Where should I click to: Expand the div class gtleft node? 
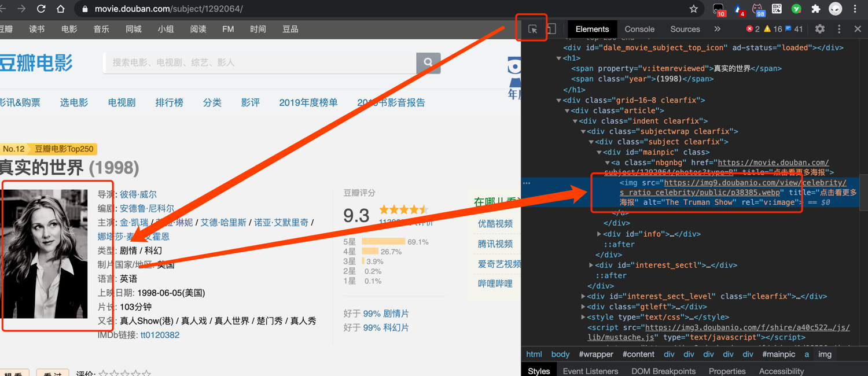(583, 307)
